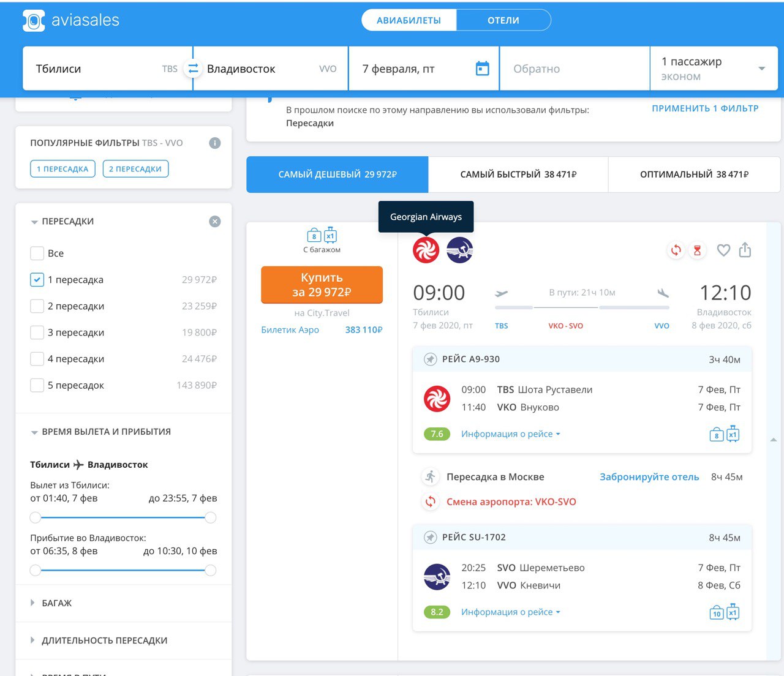Toggle the 2 ПЕРЕСАДКИ popular filter chip
The image size is (784, 676).
tap(135, 168)
